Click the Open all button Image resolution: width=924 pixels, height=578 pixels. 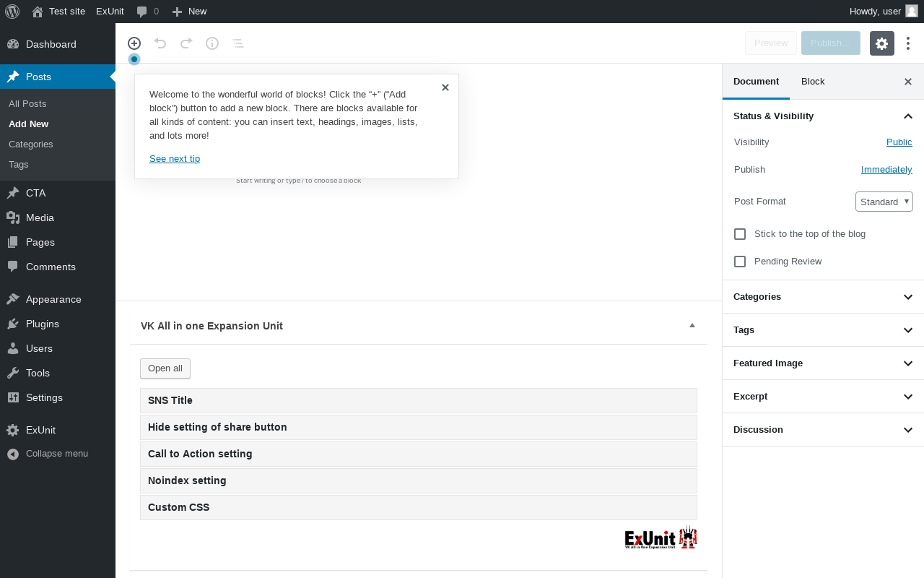pyautogui.click(x=165, y=368)
